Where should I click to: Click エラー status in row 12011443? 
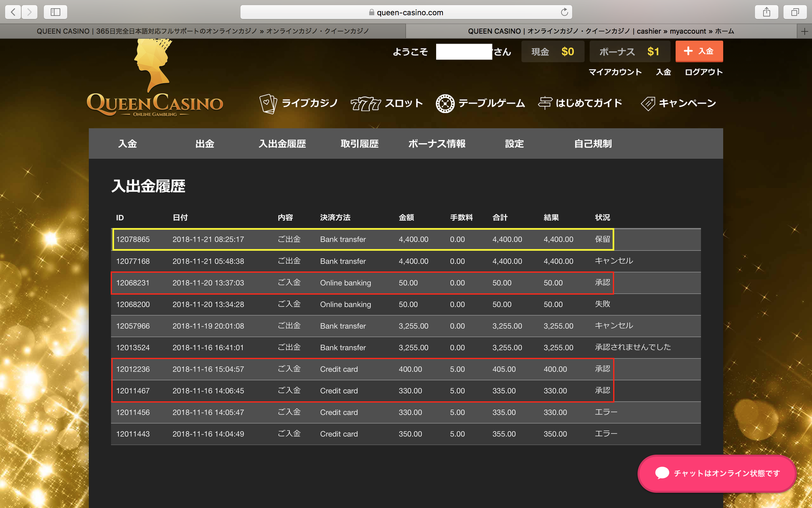606,434
